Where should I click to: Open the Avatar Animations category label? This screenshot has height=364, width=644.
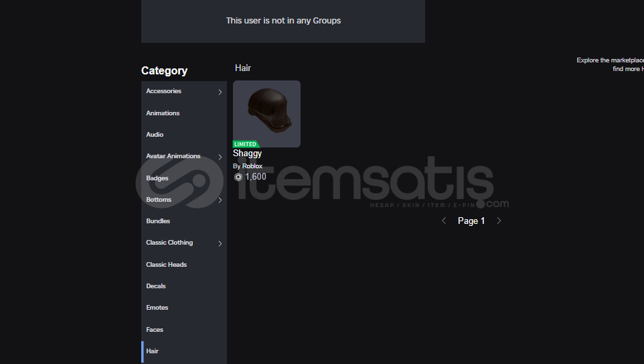(173, 156)
